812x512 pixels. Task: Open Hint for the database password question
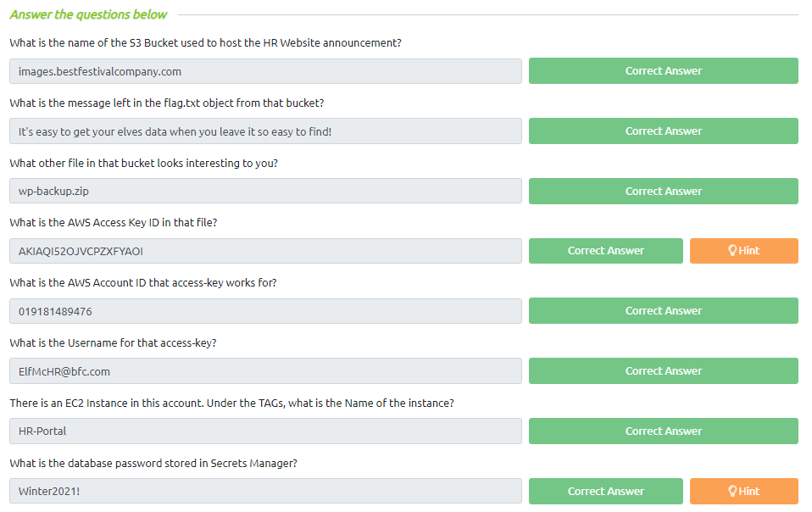pyautogui.click(x=743, y=491)
